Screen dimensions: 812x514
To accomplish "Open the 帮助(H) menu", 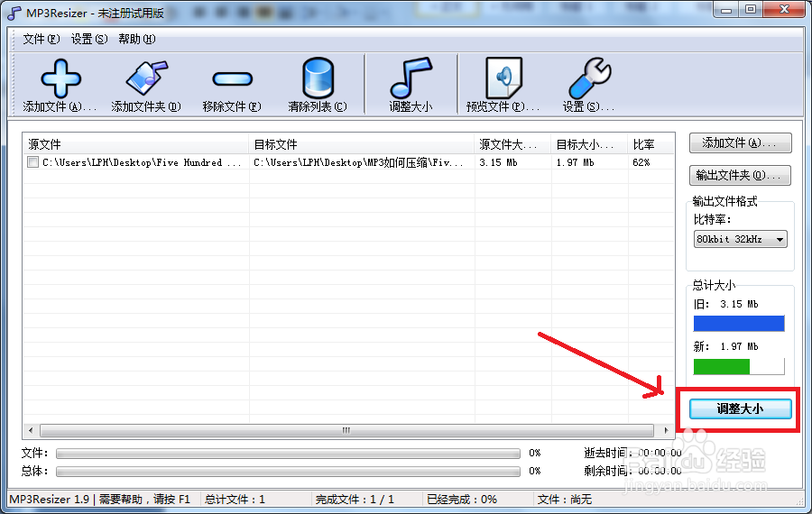I will tap(137, 39).
